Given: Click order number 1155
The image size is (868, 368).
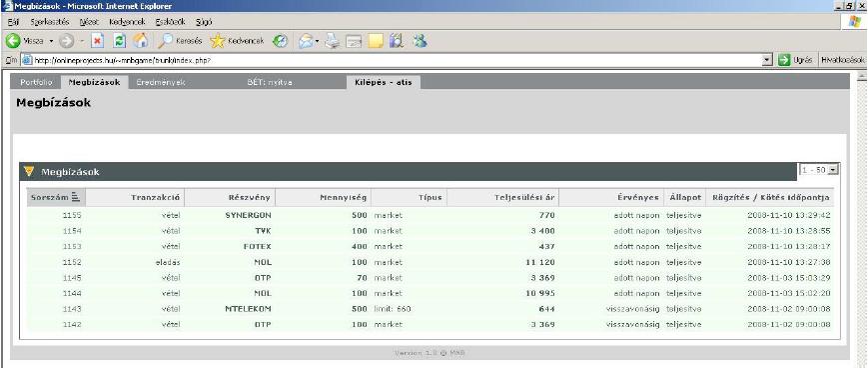Looking at the screenshot, I should pyautogui.click(x=72, y=215).
